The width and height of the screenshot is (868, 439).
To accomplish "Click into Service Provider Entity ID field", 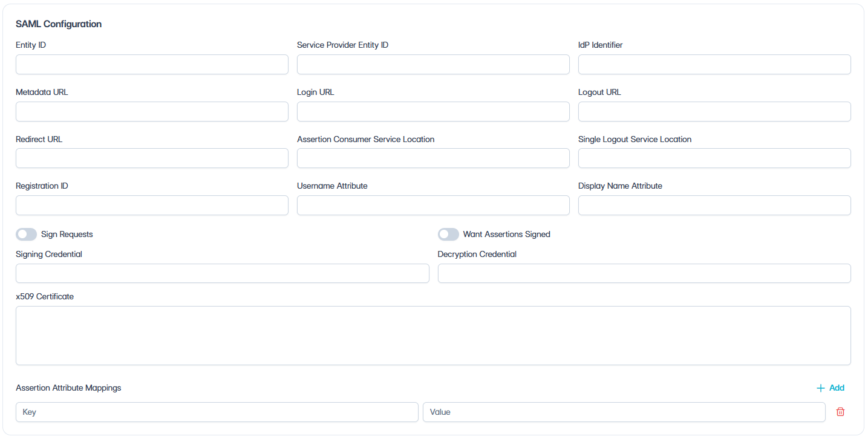I will click(433, 65).
